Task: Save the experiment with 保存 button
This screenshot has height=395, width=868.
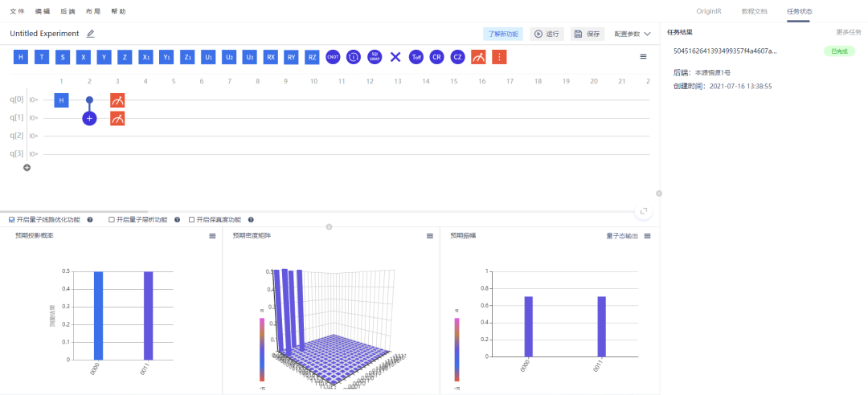Action: (588, 34)
